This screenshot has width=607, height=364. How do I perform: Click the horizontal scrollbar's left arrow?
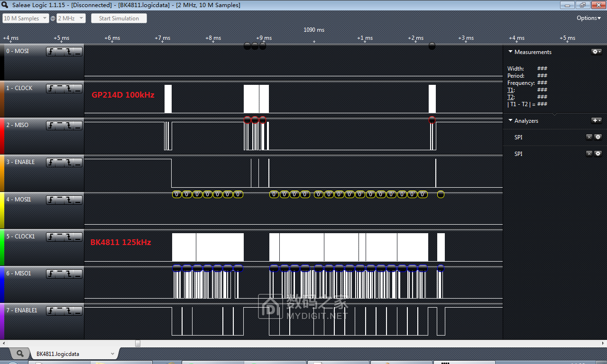[3, 343]
